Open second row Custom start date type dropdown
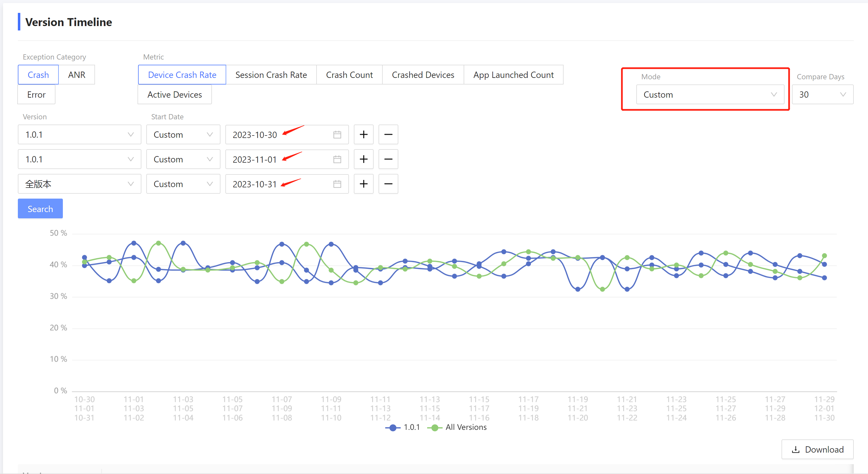Screen dimensions: 868x474 click(183, 159)
